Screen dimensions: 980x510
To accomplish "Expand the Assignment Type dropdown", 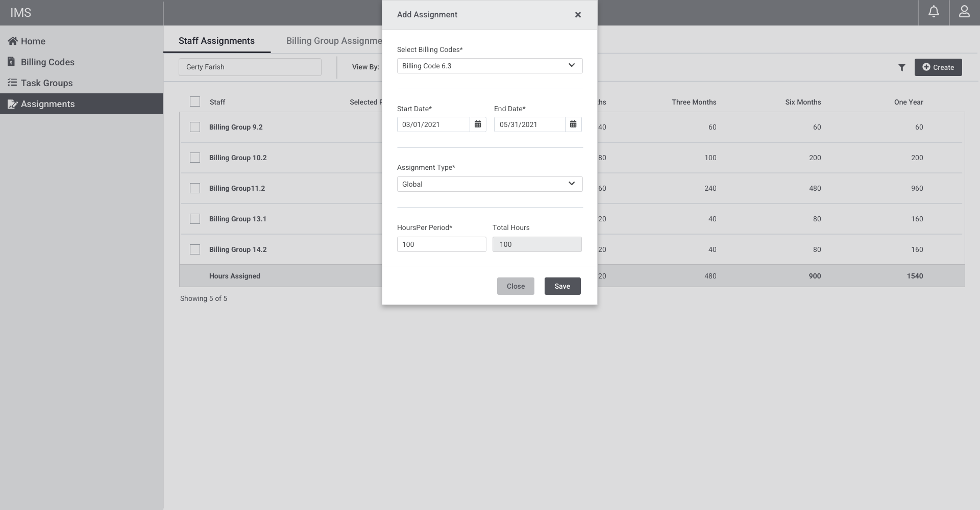I will pos(489,184).
